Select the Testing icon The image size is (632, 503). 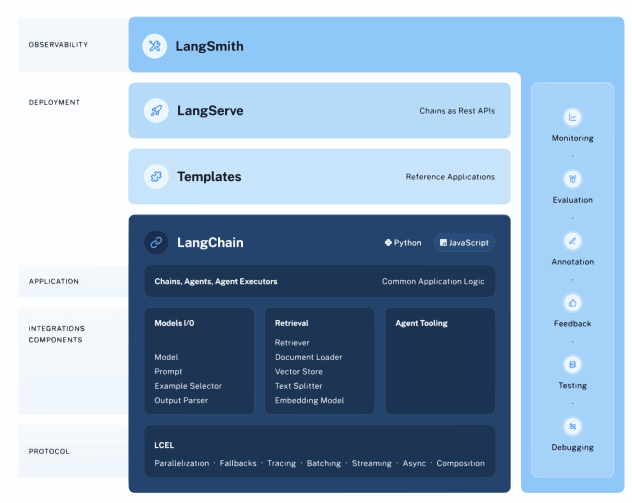(x=572, y=365)
